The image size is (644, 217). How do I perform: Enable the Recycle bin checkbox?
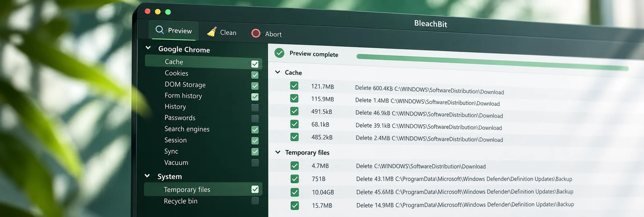(255, 200)
